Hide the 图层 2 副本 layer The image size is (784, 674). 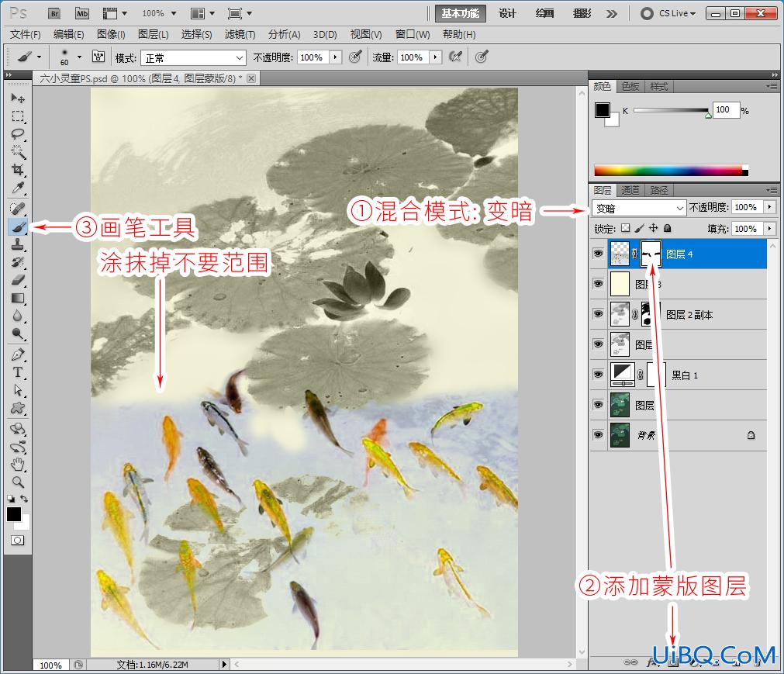(598, 313)
